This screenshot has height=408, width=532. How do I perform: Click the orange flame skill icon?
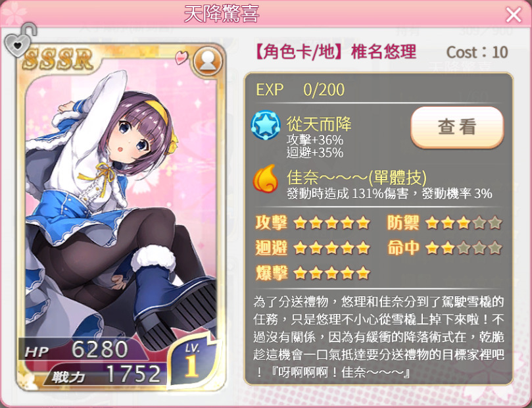point(265,178)
